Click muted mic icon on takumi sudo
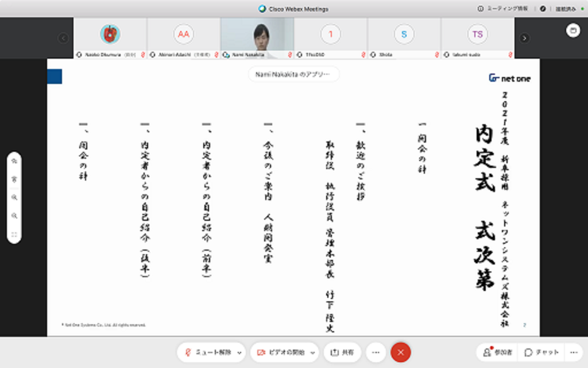Image resolution: width=588 pixels, height=368 pixels. pyautogui.click(x=510, y=55)
